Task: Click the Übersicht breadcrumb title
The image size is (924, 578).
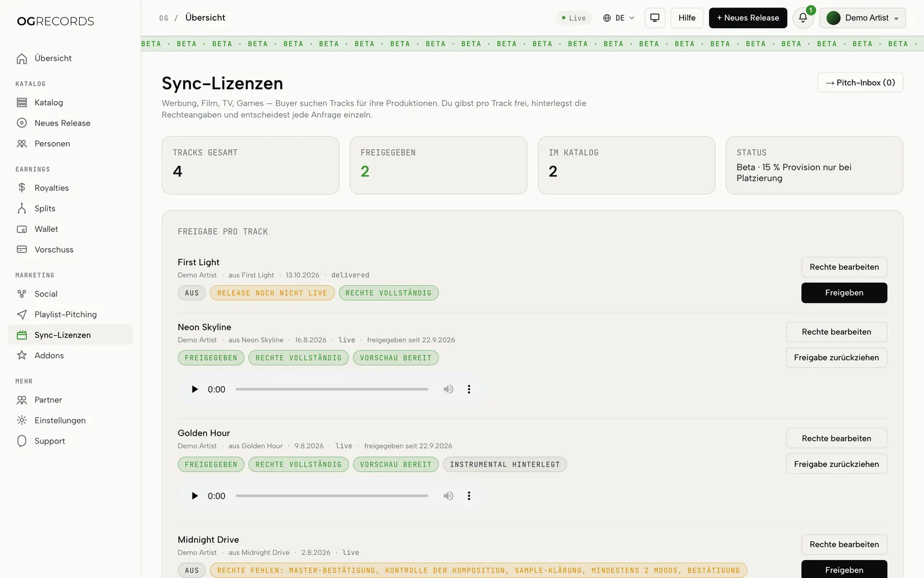Action: [x=205, y=18]
